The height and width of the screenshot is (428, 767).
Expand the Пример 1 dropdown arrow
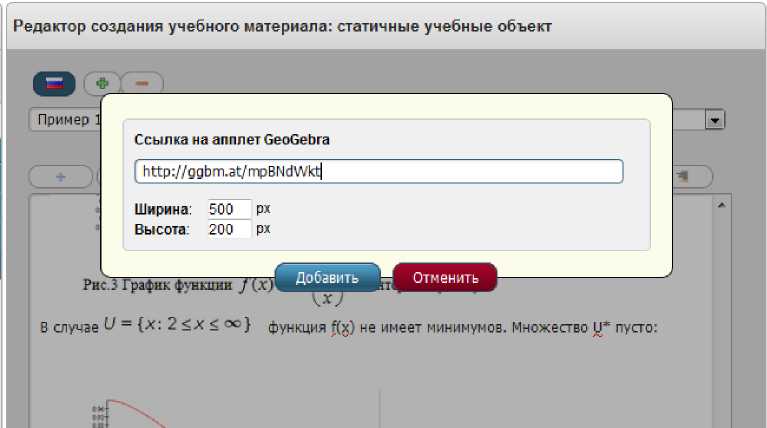tap(715, 120)
